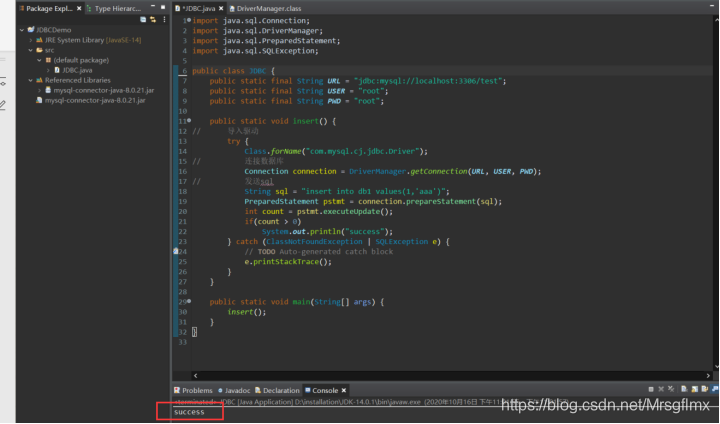Screen dimensions: 720x424
Task: Minimize the Package Explorer panel
Action: [153, 7]
